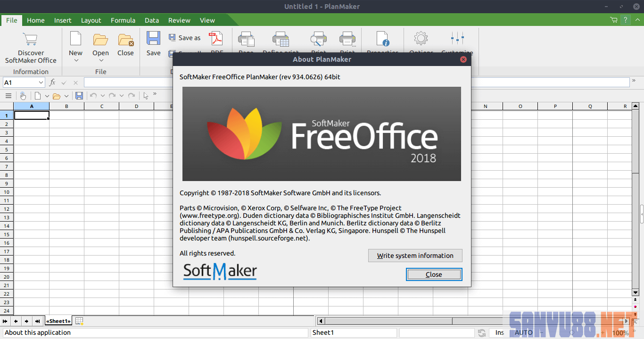Open Print preview with the magnifier printer icon
This screenshot has width=644, height=339.
[x=319, y=40]
